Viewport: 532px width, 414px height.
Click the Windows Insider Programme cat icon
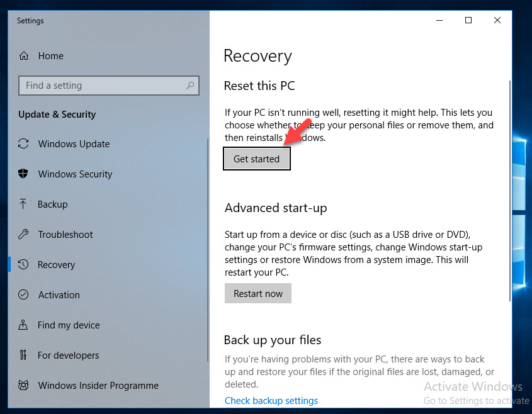click(23, 385)
